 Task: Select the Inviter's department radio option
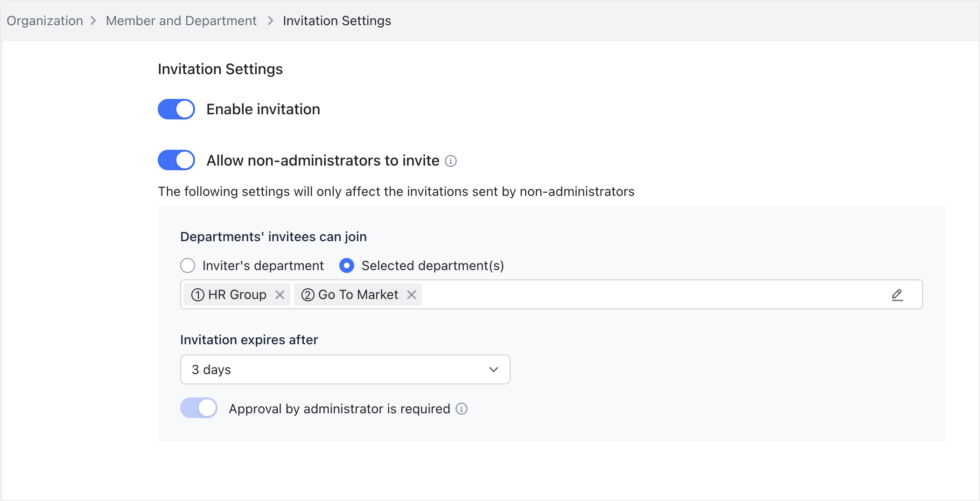click(188, 265)
